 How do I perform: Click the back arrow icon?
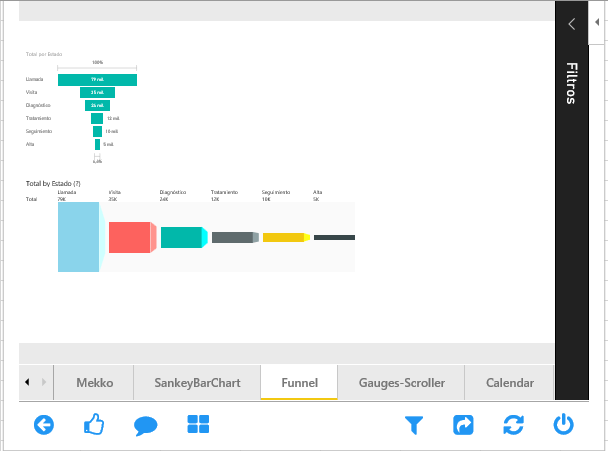(x=44, y=425)
